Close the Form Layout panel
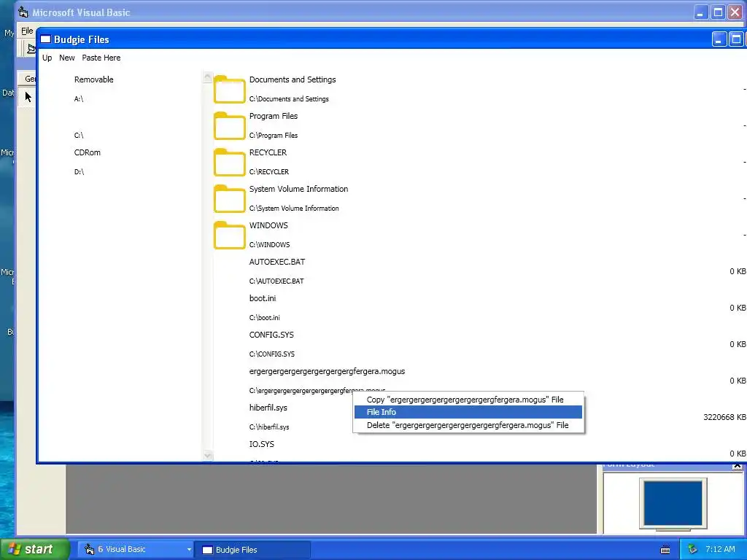 pos(737,466)
